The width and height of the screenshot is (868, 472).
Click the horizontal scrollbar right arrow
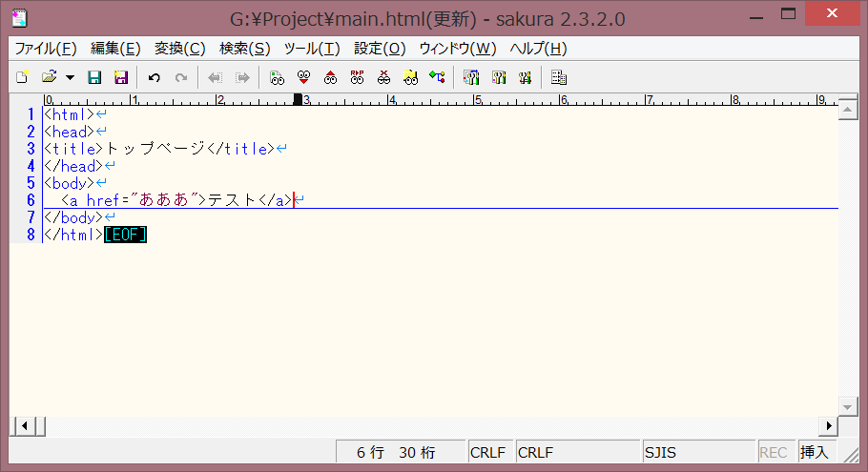(x=828, y=425)
